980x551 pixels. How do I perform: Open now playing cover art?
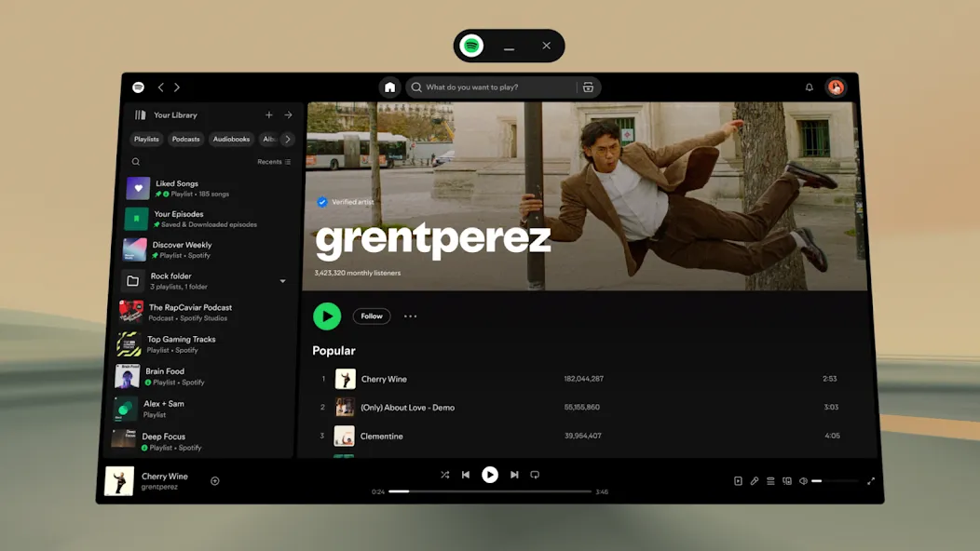pos(118,481)
